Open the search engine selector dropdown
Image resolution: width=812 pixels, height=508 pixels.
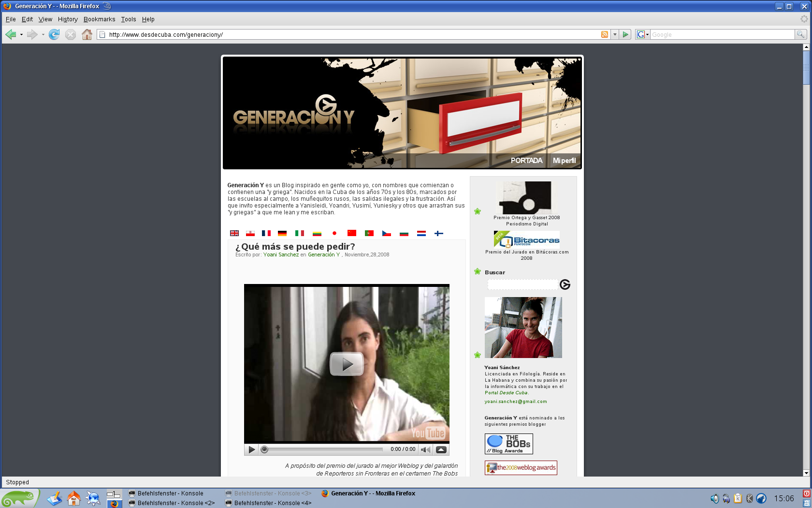(x=642, y=34)
